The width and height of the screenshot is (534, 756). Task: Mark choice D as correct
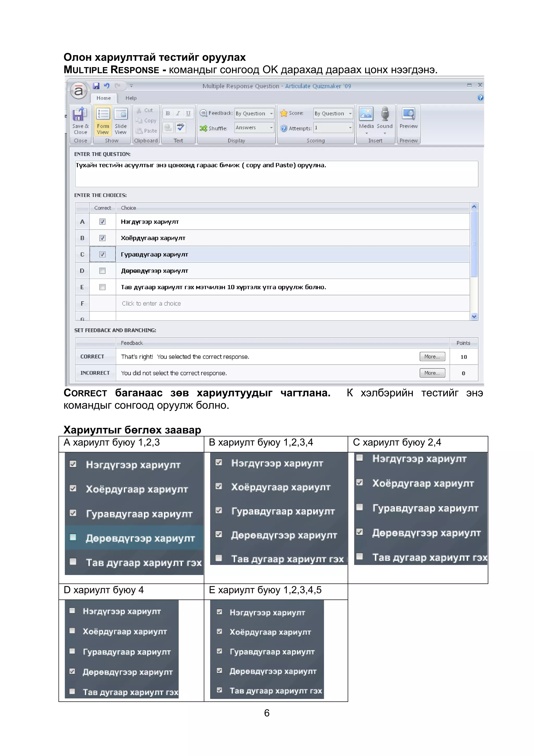(x=102, y=271)
